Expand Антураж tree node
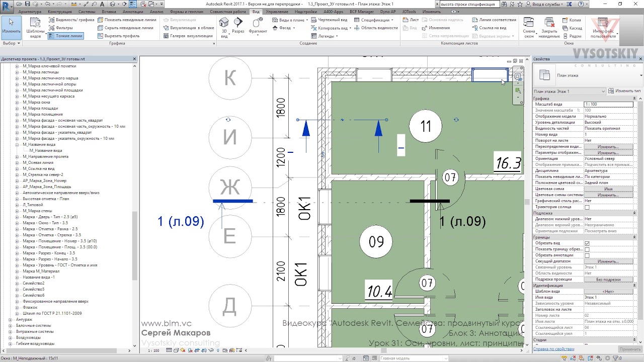Viewport: 644px width, 362px height. 10,319
